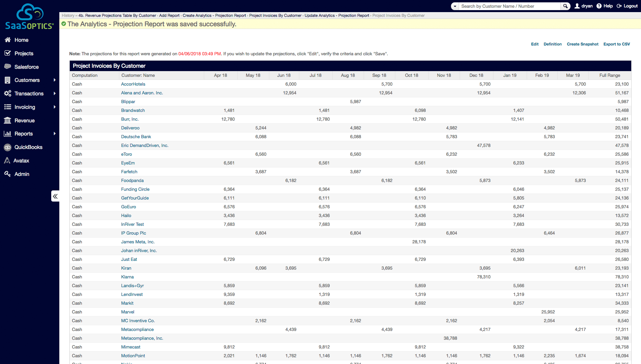Image resolution: width=641 pixels, height=364 pixels.
Task: Click the Invoicing list icon
Action: (8, 107)
